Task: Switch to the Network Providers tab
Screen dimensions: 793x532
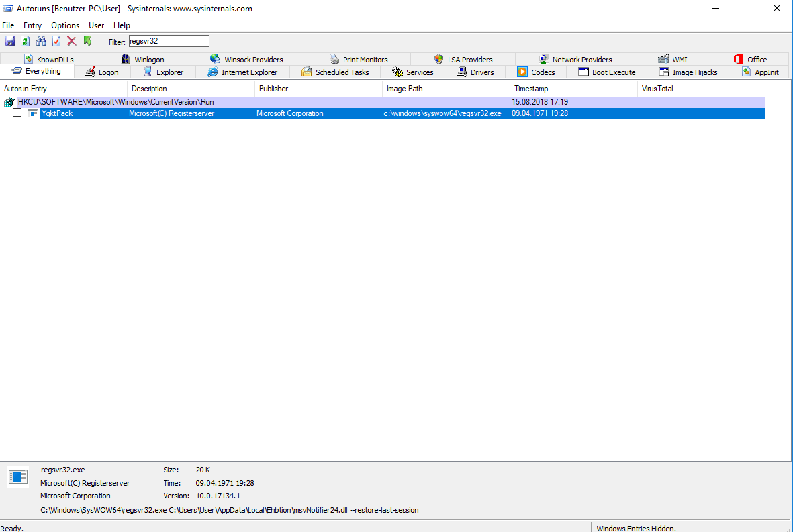Action: click(x=575, y=59)
